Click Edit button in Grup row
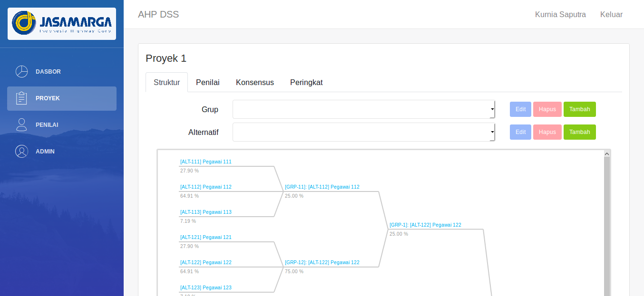The height and width of the screenshot is (296, 644). 520,109
